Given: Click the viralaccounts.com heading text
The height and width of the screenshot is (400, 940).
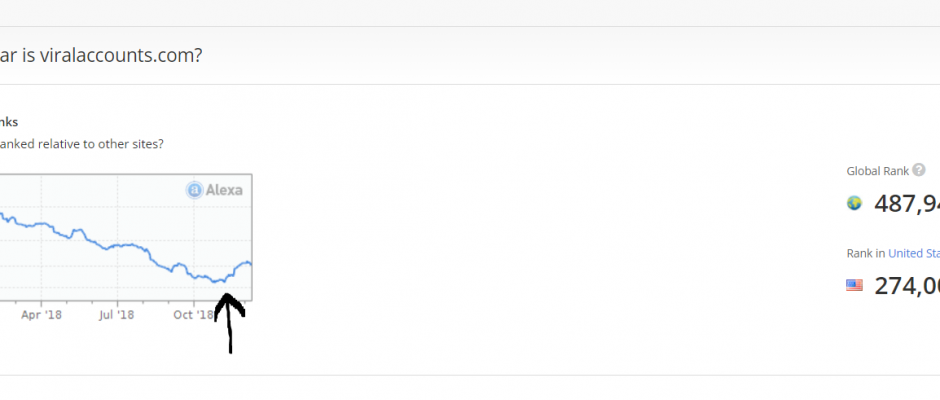Looking at the screenshot, I should click(120, 56).
